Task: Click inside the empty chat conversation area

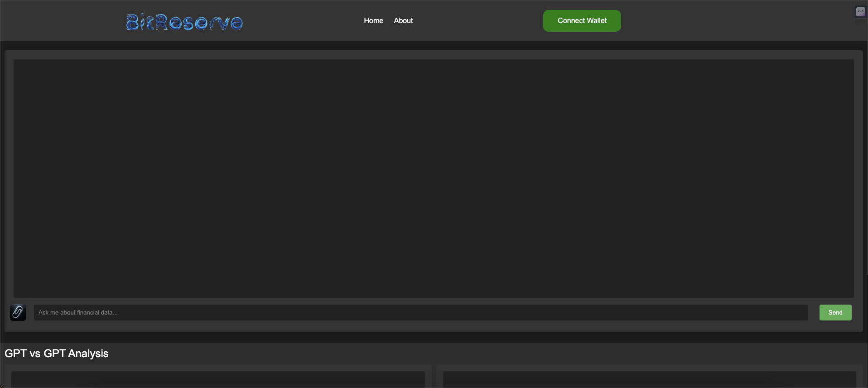Action: pyautogui.click(x=433, y=178)
